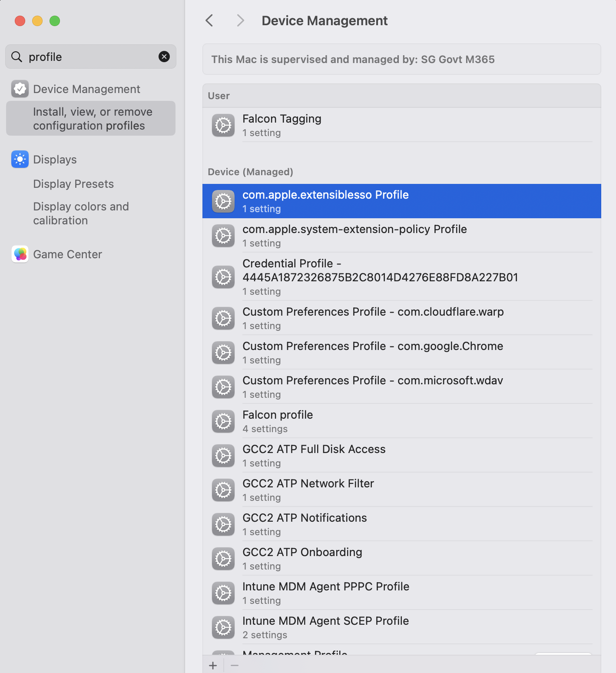This screenshot has width=616, height=673.
Task: Click the Falcon Tagging profile gear icon
Action: tap(223, 125)
